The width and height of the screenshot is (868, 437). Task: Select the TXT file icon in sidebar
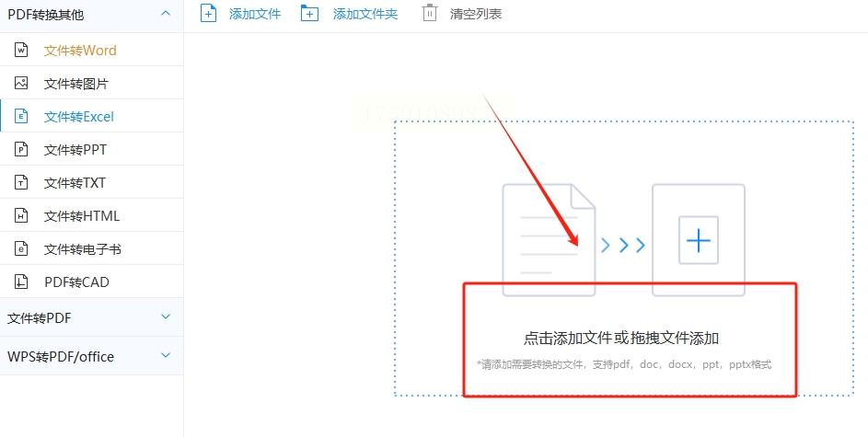click(x=21, y=182)
